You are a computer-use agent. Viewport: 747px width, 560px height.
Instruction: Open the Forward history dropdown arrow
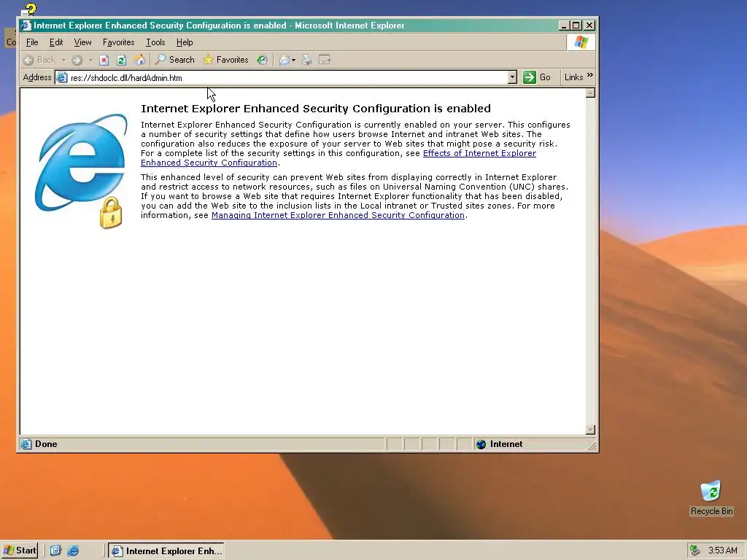(90, 60)
